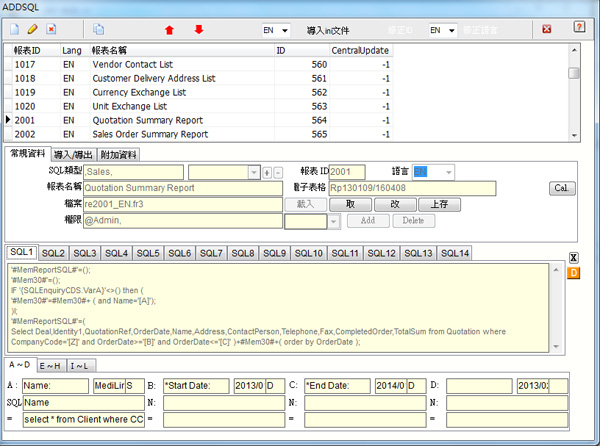Select the SQL1 tab
This screenshot has width=600, height=446.
[x=22, y=252]
